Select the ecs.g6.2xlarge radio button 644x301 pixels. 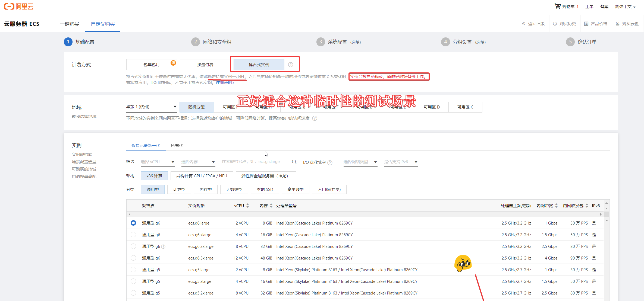pos(133,246)
